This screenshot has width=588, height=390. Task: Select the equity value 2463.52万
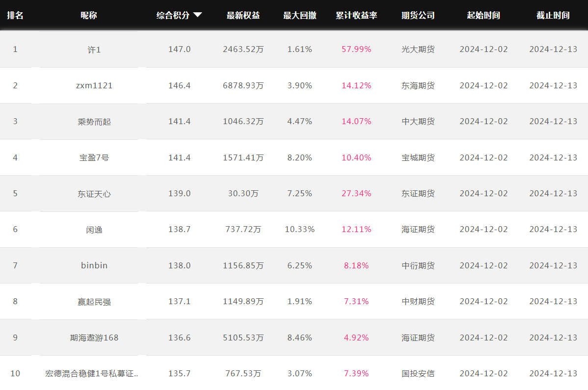pos(243,49)
